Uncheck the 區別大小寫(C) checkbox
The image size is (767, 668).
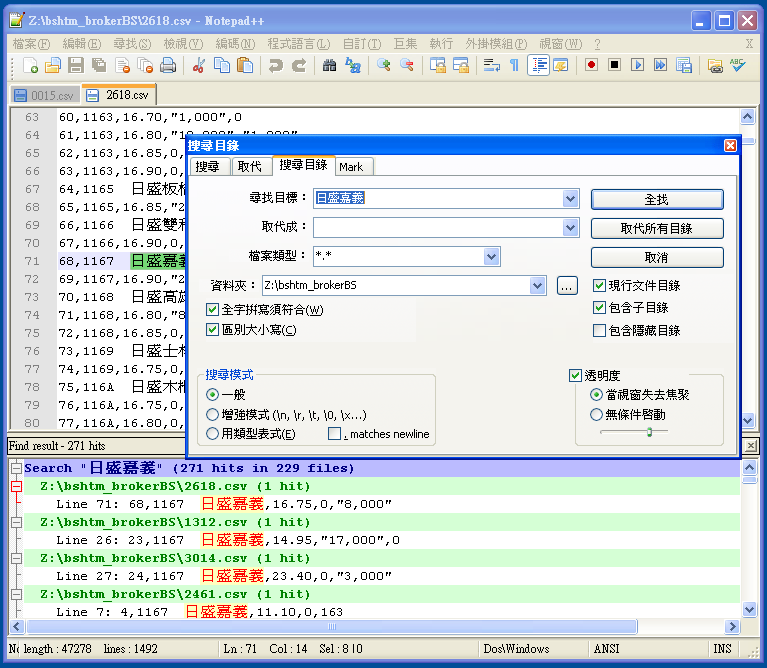click(212, 330)
